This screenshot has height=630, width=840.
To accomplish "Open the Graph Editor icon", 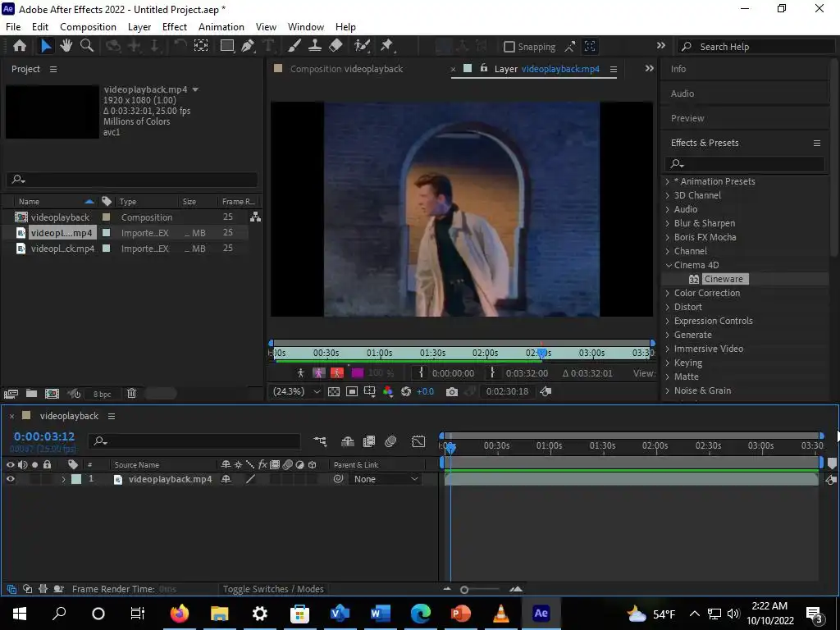I will 418,441.
